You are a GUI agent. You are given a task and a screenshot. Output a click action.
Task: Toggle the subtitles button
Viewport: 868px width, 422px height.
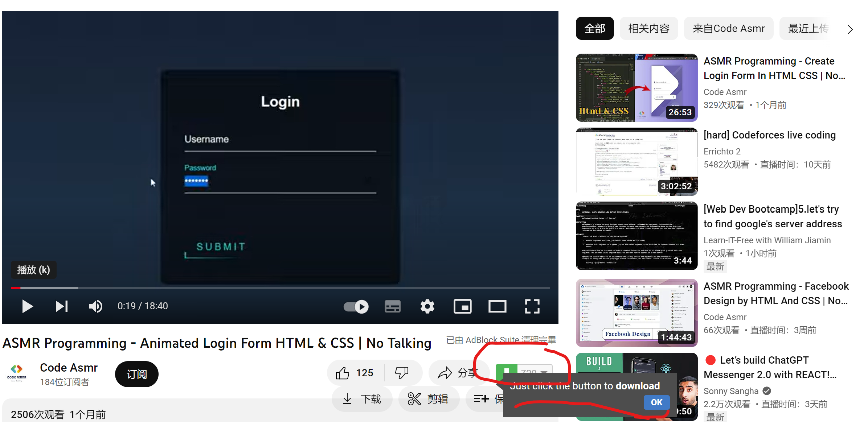[x=392, y=307]
